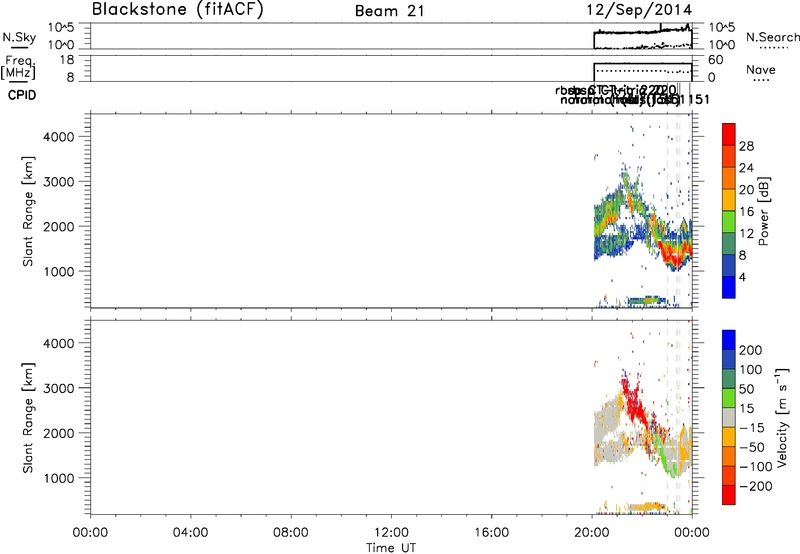Click the '2000' tick of the velocity panel
Image resolution: width=800 pixels, height=554 pixels.
click(59, 433)
